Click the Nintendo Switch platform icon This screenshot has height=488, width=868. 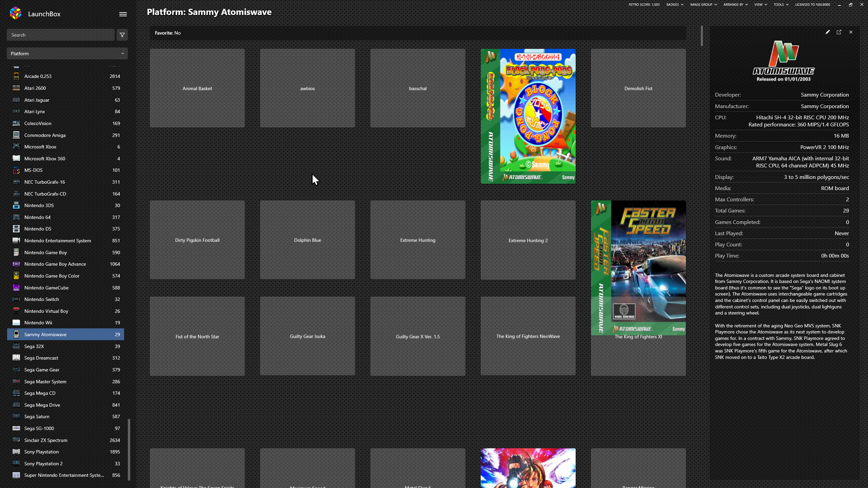(x=16, y=299)
